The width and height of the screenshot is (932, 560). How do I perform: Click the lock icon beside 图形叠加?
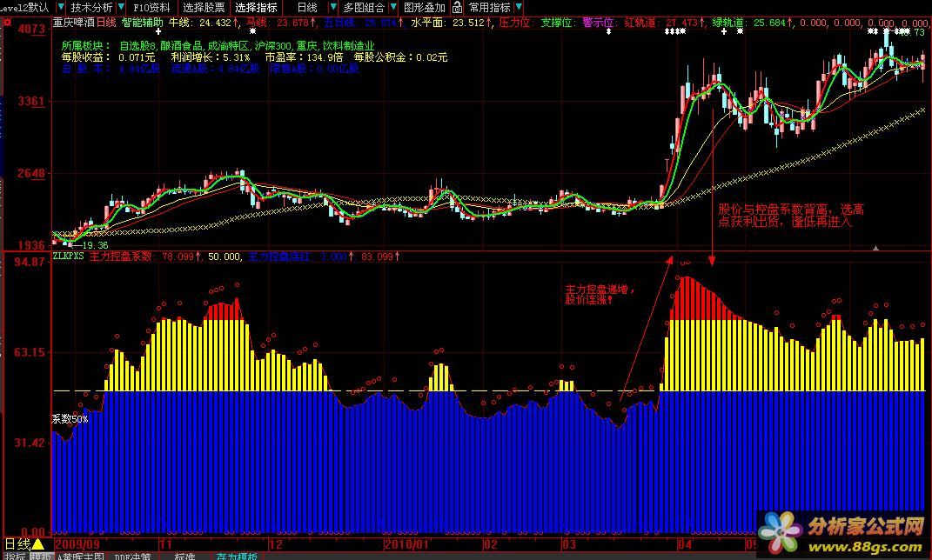pos(457,8)
